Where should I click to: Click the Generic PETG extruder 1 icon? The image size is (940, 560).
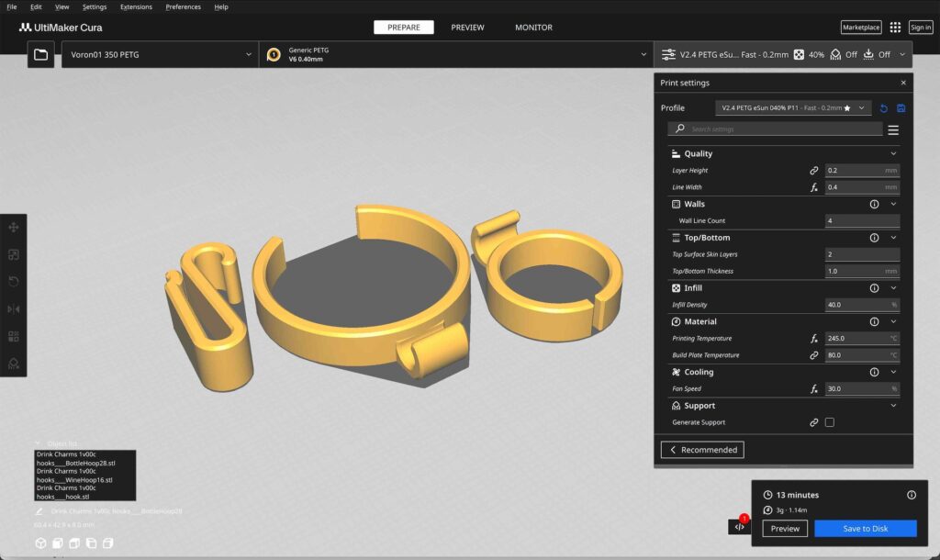pyautogui.click(x=274, y=54)
